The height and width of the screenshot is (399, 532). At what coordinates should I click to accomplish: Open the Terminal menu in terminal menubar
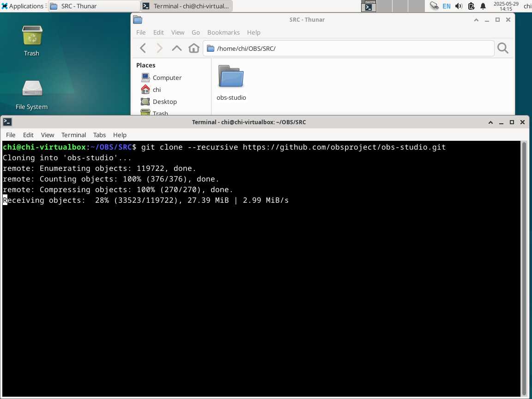coord(73,135)
